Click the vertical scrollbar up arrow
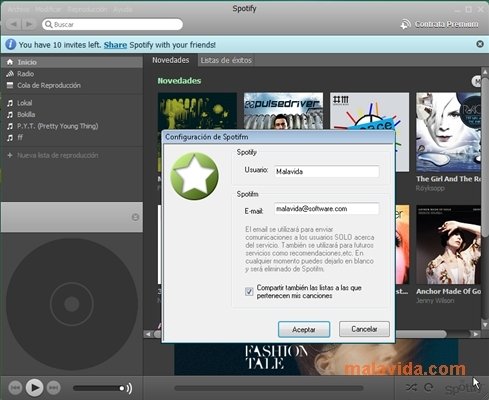This screenshot has height=400, width=489. click(485, 71)
